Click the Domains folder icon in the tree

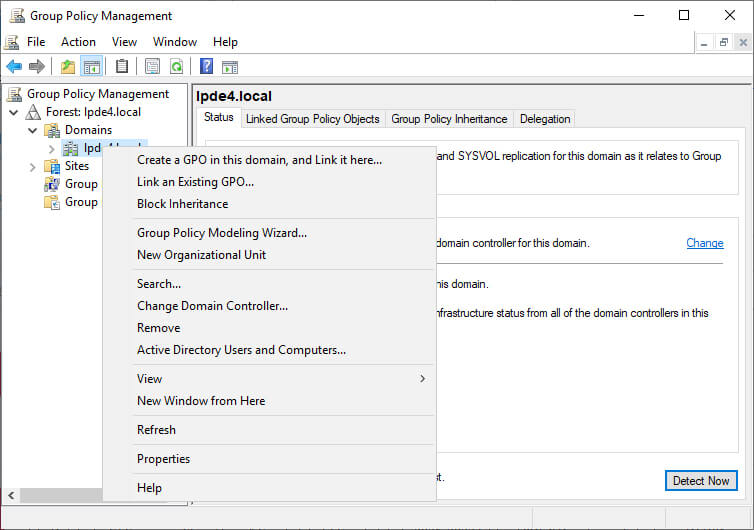52,130
